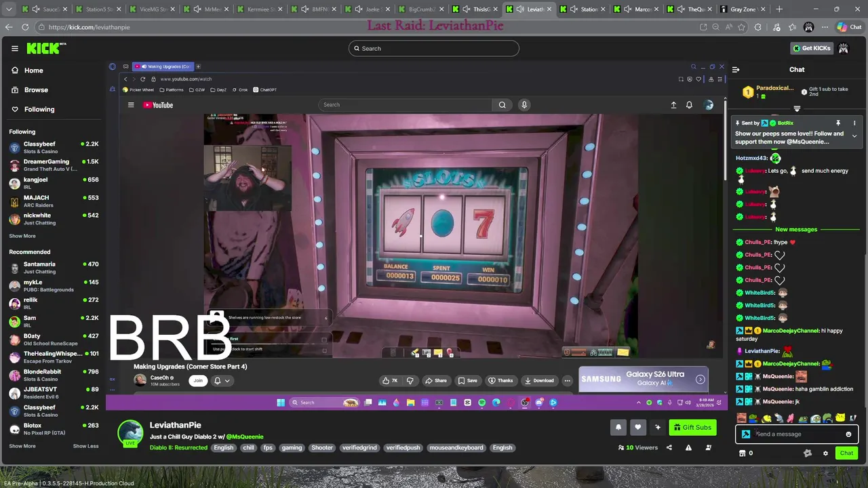Open the Kick user profile avatar

point(844,48)
